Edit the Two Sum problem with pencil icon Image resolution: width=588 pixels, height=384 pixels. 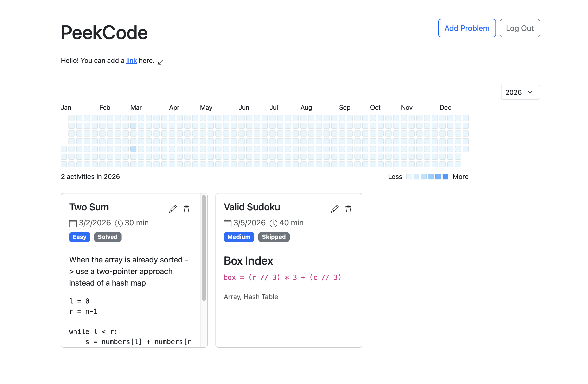point(173,209)
